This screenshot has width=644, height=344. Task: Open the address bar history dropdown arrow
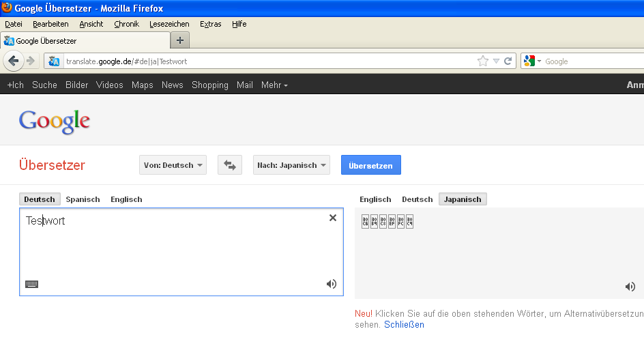(x=496, y=61)
